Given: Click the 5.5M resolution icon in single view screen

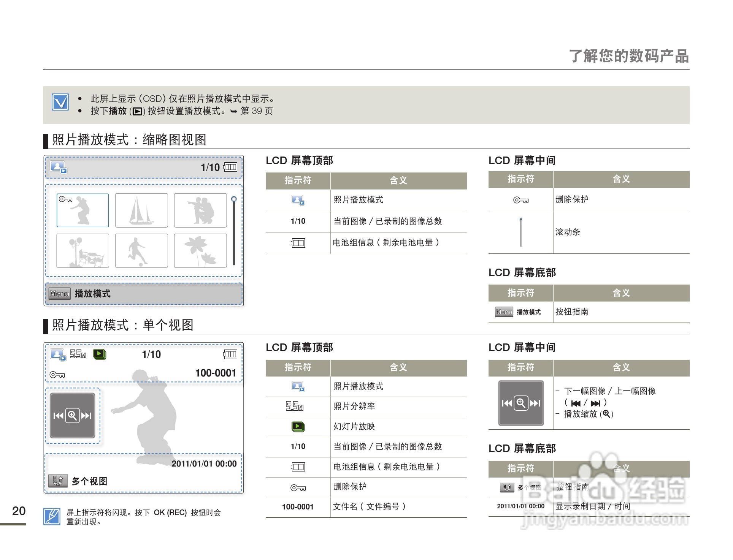Looking at the screenshot, I should tap(78, 354).
